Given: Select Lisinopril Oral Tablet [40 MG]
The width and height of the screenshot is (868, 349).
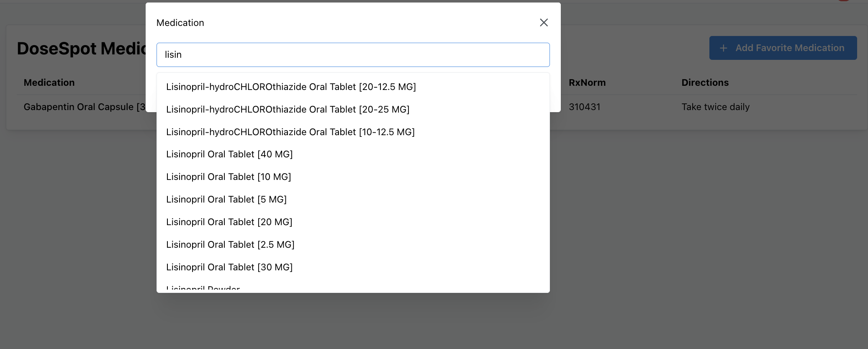Looking at the screenshot, I should click(x=229, y=154).
